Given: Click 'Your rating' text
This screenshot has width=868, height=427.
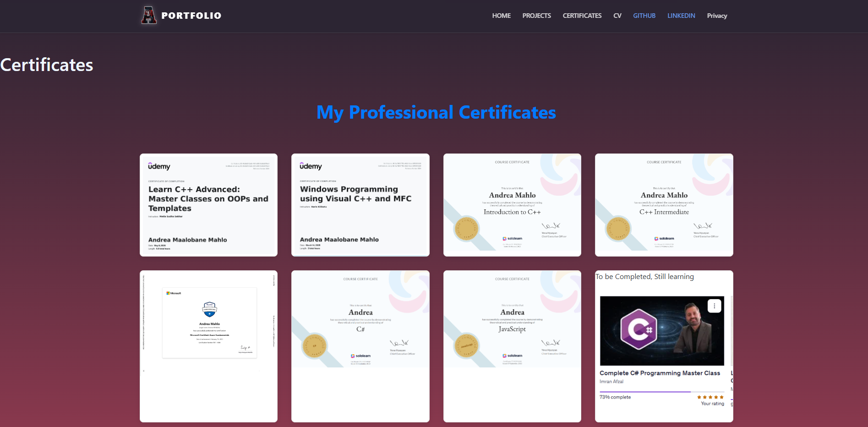Looking at the screenshot, I should [x=712, y=404].
